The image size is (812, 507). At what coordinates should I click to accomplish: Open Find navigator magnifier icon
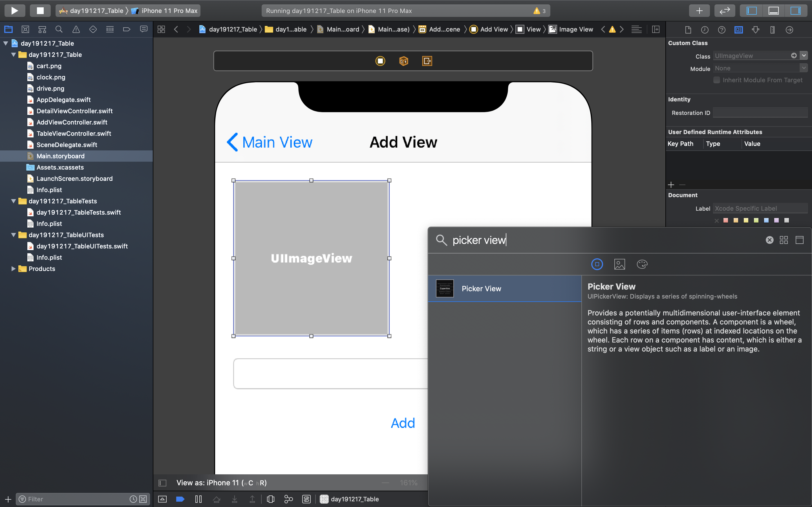(59, 30)
